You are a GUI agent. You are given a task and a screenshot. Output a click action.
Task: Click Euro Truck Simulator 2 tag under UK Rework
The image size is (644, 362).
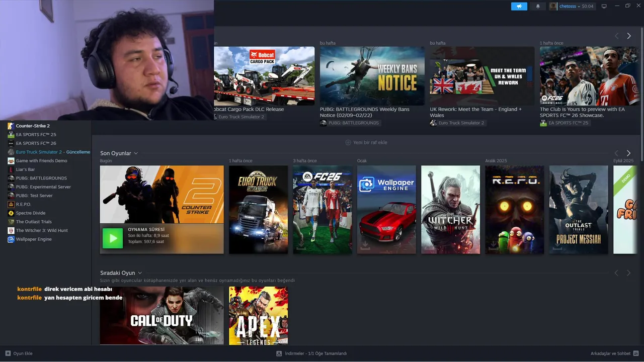click(x=457, y=123)
